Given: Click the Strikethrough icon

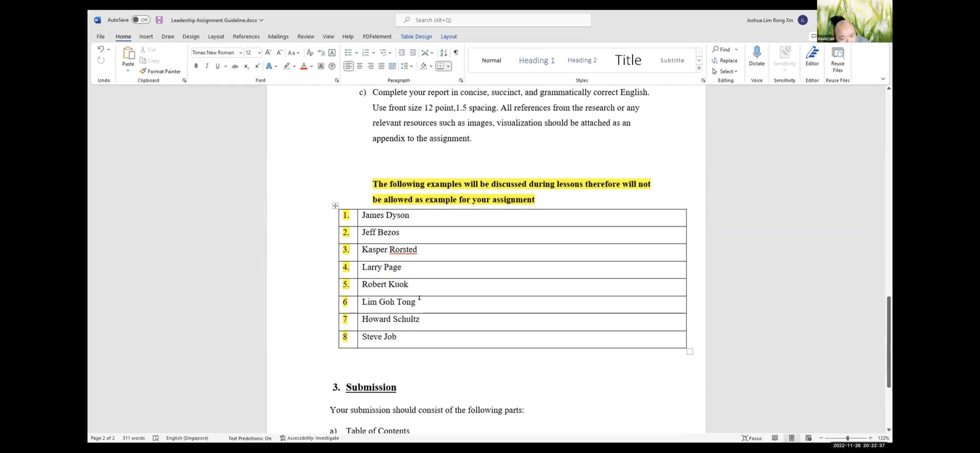Looking at the screenshot, I should 235,66.
